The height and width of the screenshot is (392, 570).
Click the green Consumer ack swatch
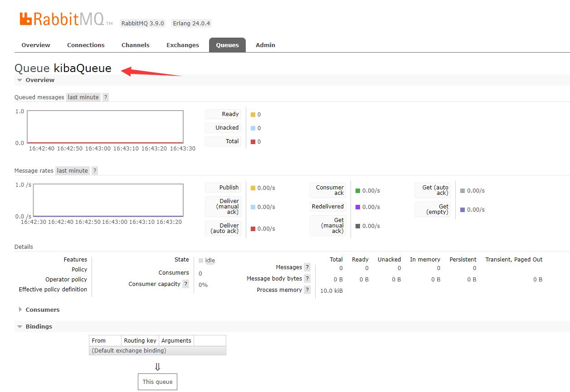click(358, 191)
